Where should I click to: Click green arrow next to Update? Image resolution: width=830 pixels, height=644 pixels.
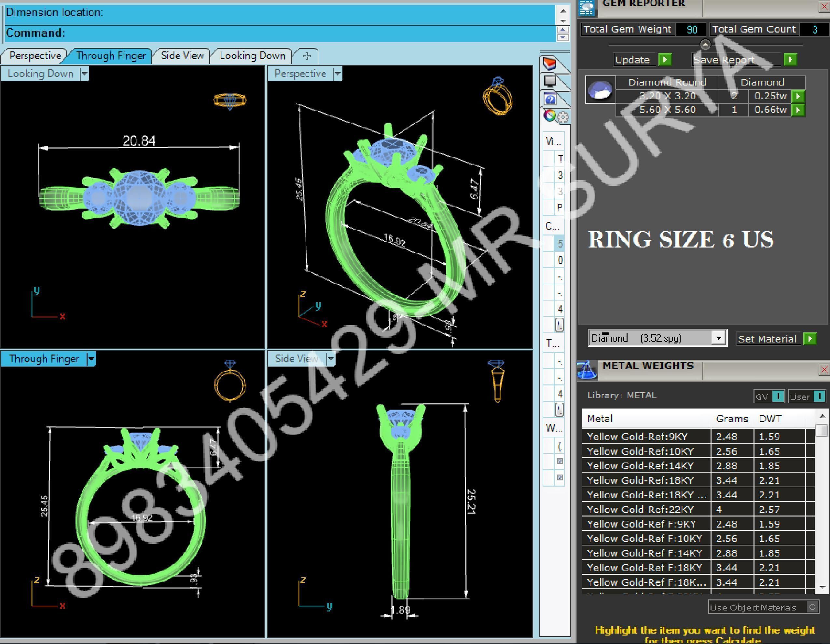665,60
